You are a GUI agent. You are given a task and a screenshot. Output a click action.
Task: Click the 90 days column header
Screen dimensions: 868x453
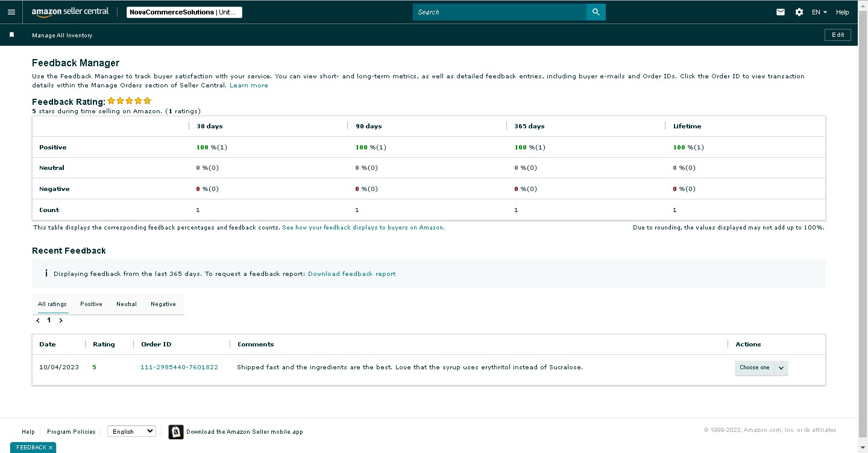tap(369, 127)
